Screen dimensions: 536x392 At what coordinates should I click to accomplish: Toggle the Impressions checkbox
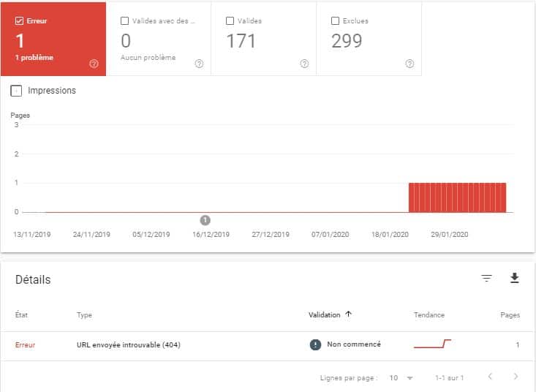tap(16, 91)
